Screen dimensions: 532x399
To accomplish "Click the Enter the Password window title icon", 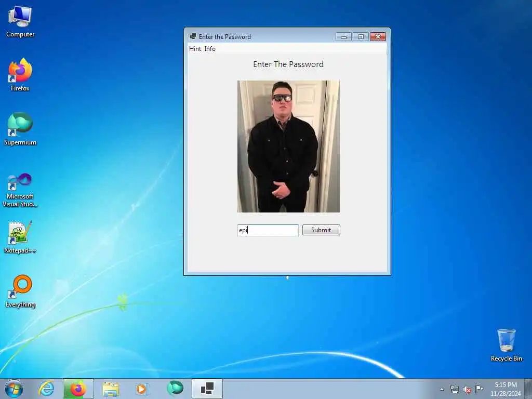I will 193,36.
